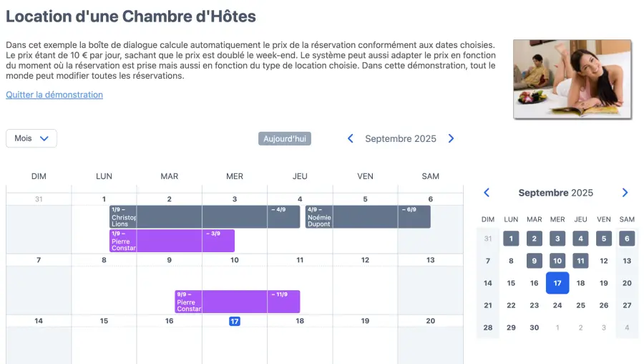Select day 9 in mini calendar
This screenshot has width=644, height=364.
click(x=535, y=261)
